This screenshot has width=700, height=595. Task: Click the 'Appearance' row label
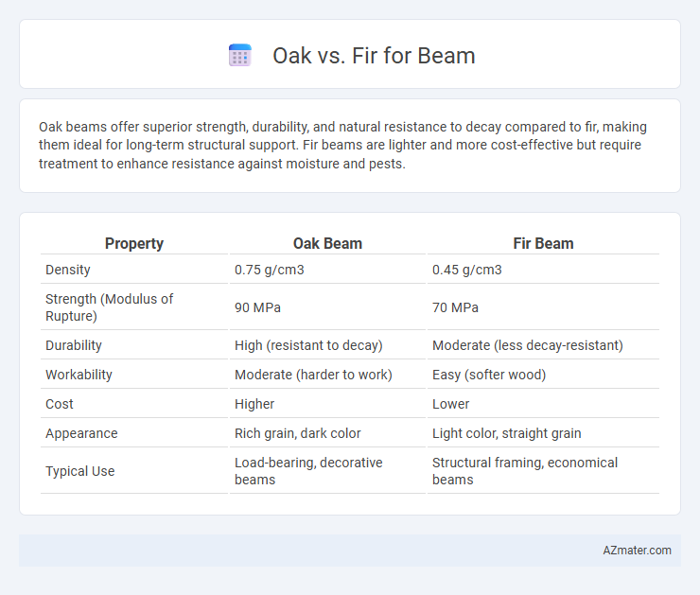coord(81,433)
